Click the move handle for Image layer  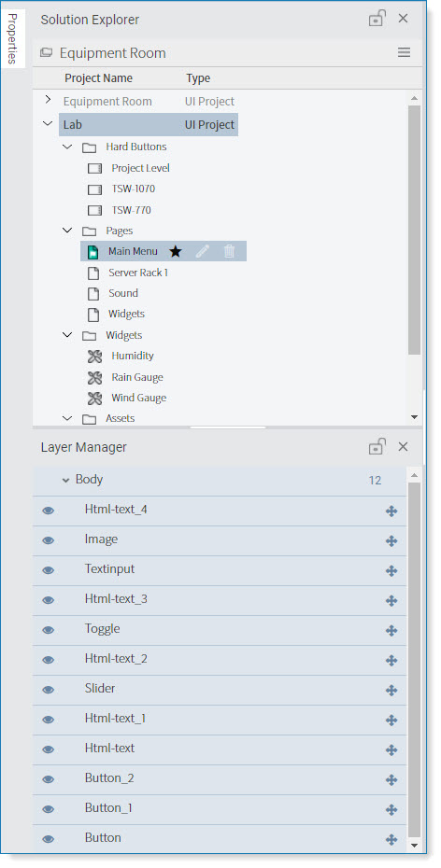[x=391, y=540]
